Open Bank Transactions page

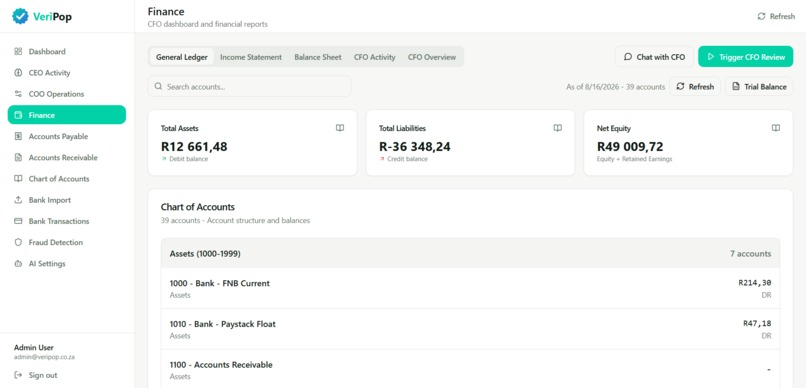coord(67,221)
